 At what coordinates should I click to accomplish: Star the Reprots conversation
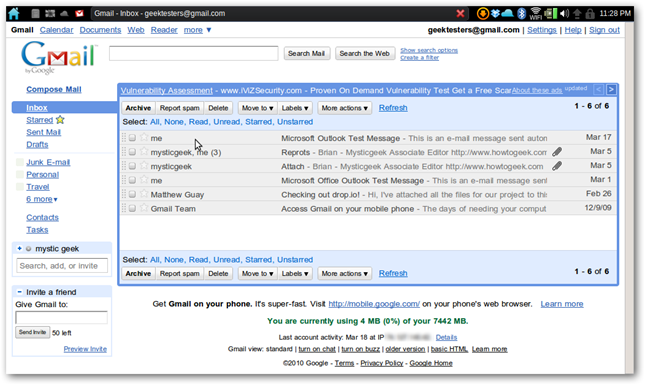point(144,151)
